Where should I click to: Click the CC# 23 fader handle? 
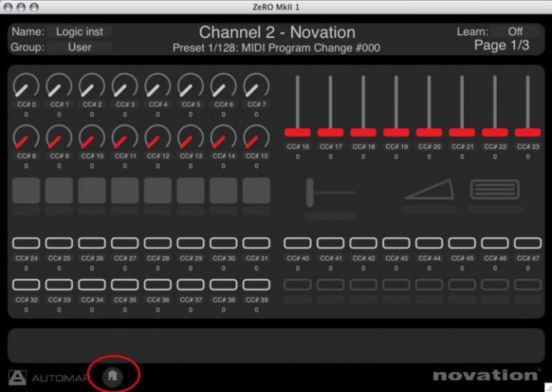click(x=528, y=133)
